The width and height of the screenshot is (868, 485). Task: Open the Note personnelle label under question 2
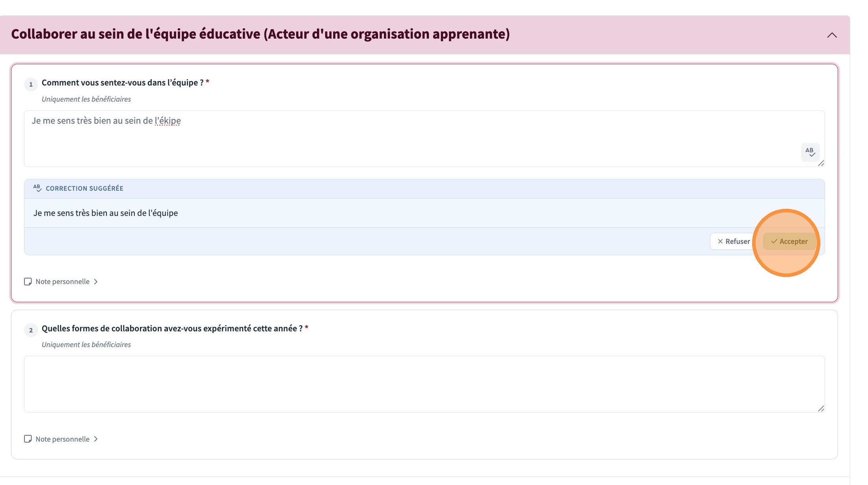click(63, 439)
